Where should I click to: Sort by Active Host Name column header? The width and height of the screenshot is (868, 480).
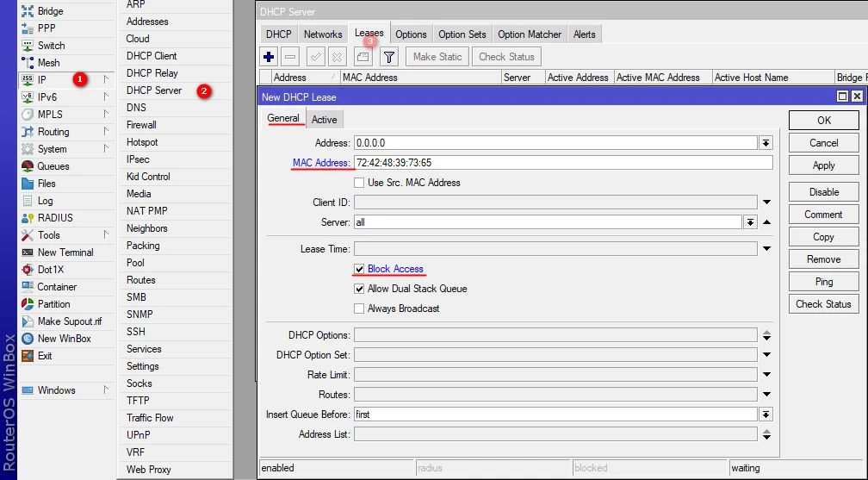click(x=772, y=78)
